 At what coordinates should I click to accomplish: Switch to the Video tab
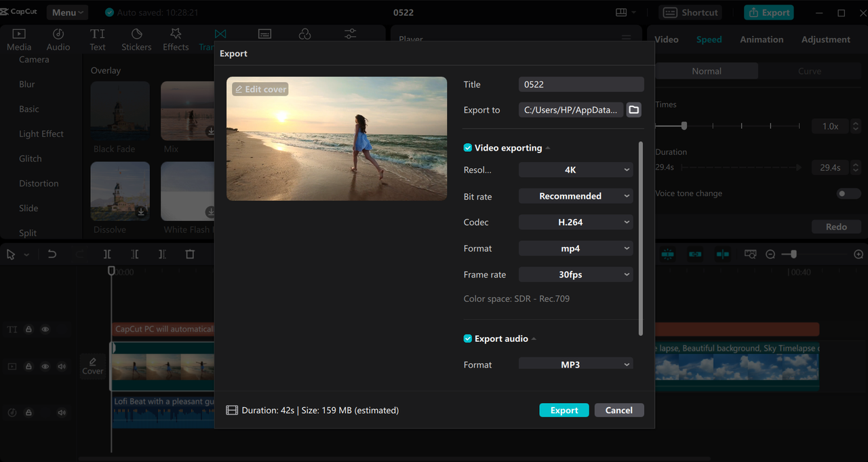click(666, 39)
